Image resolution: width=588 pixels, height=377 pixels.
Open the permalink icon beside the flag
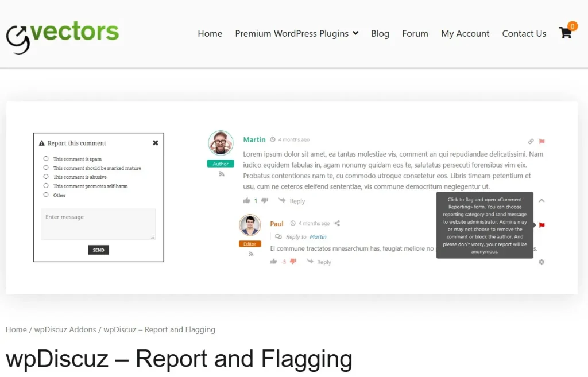pos(531,141)
